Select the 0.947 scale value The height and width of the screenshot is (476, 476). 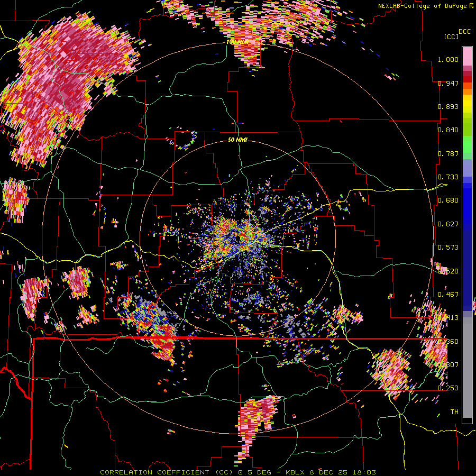[x=448, y=83]
